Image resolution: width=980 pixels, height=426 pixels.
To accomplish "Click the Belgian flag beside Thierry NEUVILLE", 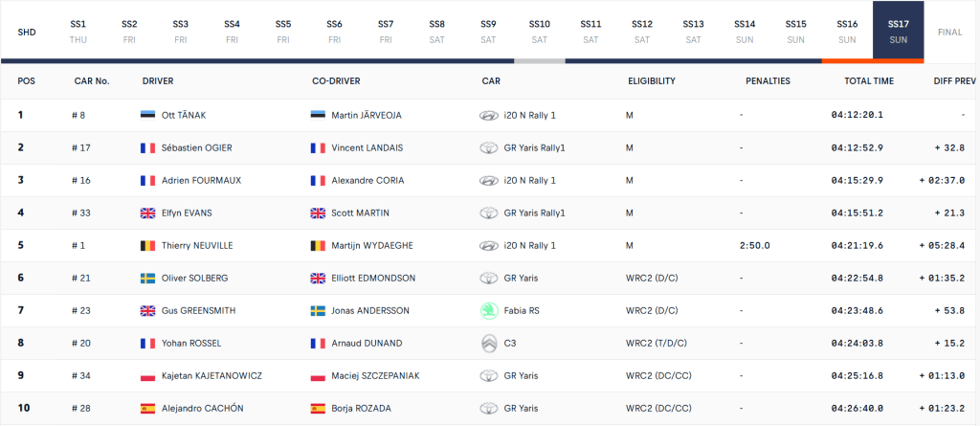I will click(147, 245).
